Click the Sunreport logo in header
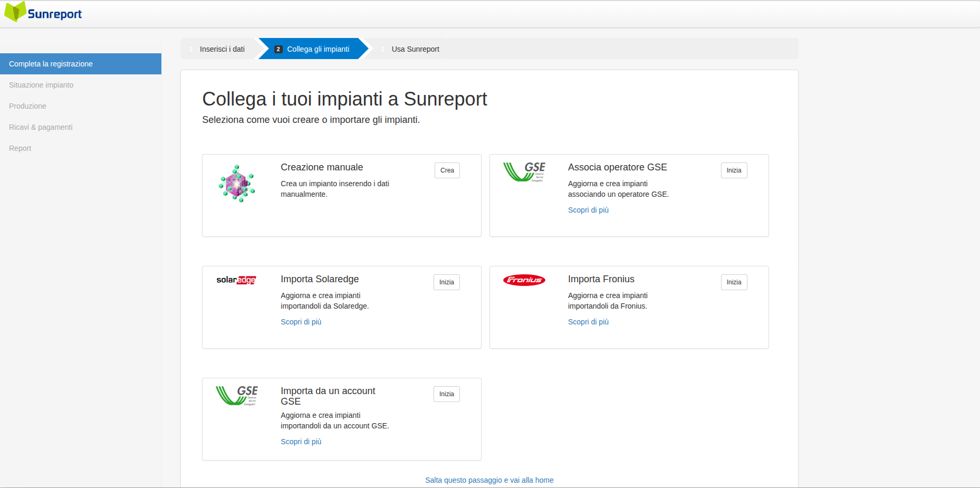This screenshot has width=980, height=488. [43, 13]
